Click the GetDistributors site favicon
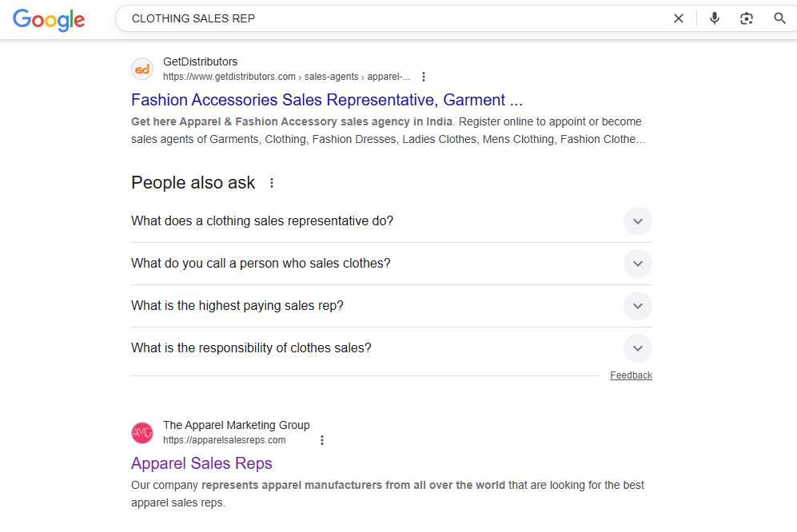Screen dimensions: 797x532 click(x=142, y=69)
